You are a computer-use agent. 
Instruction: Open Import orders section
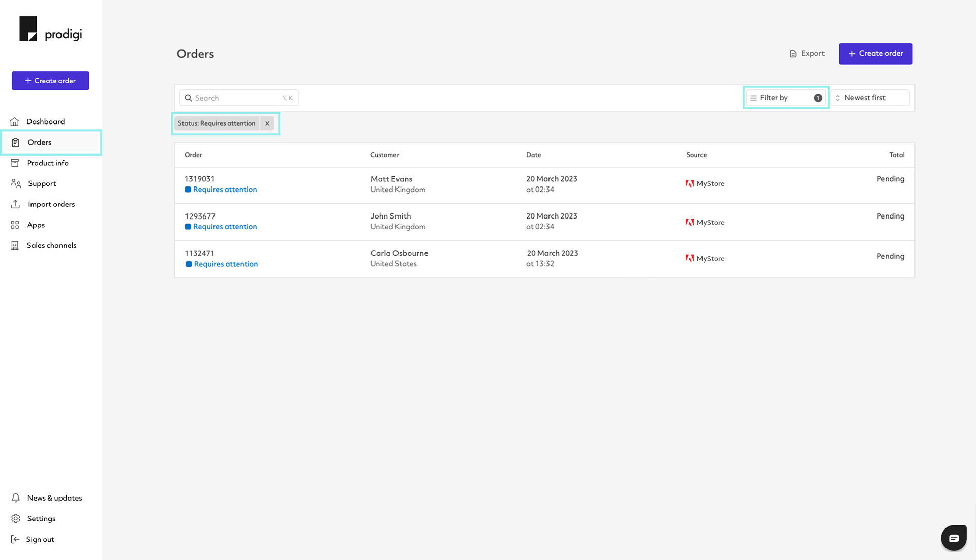click(x=51, y=204)
